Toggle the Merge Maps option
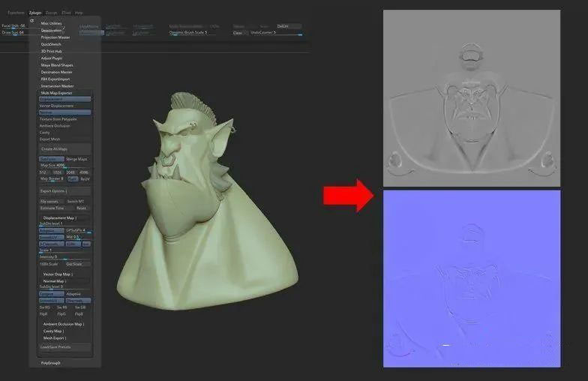Screen dimensions: 588x381 click(78, 159)
